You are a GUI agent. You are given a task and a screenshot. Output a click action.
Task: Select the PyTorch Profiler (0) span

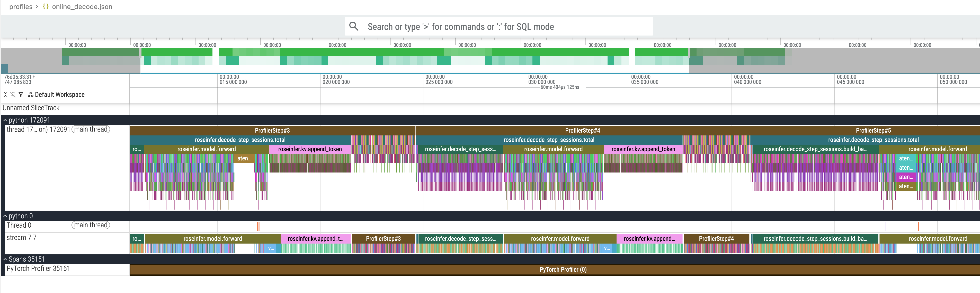click(563, 270)
